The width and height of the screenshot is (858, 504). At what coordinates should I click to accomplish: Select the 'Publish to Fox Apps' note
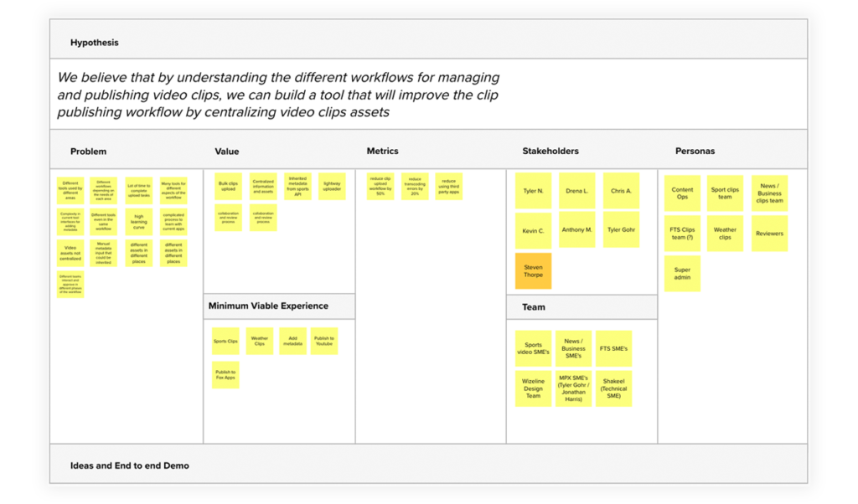point(225,375)
